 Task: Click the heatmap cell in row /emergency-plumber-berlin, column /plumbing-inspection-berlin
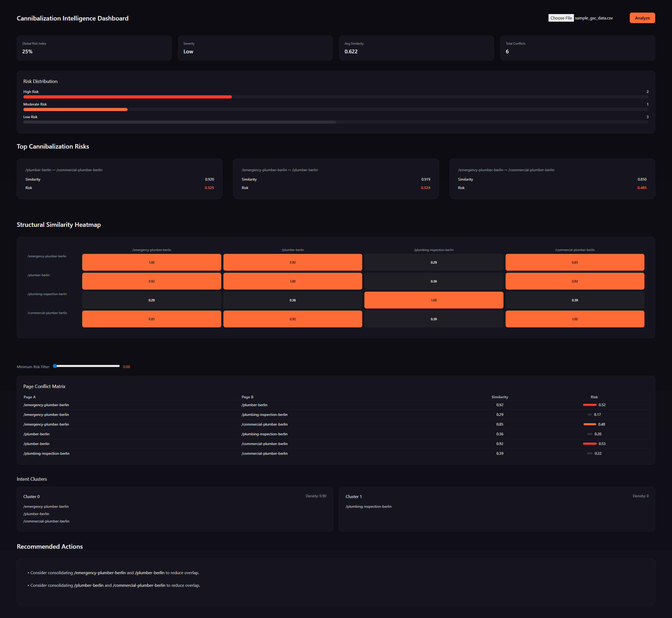(433, 263)
